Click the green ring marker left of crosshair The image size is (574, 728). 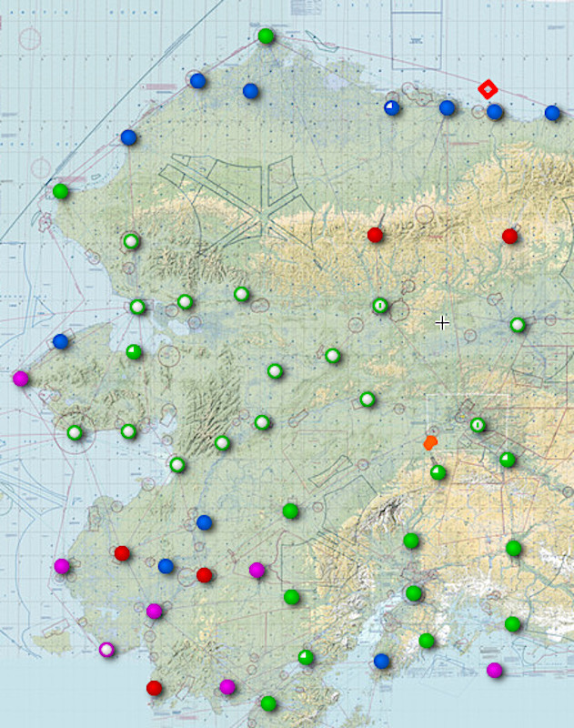(380, 306)
